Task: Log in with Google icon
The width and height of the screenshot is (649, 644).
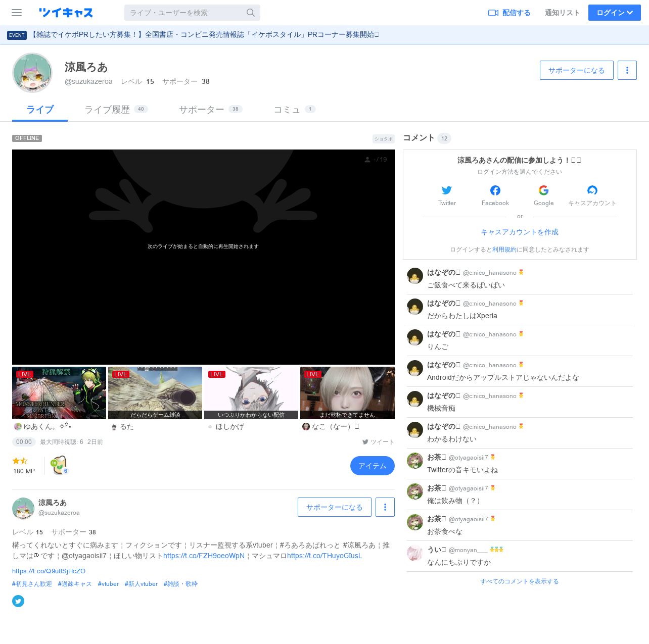Action: coord(544,190)
